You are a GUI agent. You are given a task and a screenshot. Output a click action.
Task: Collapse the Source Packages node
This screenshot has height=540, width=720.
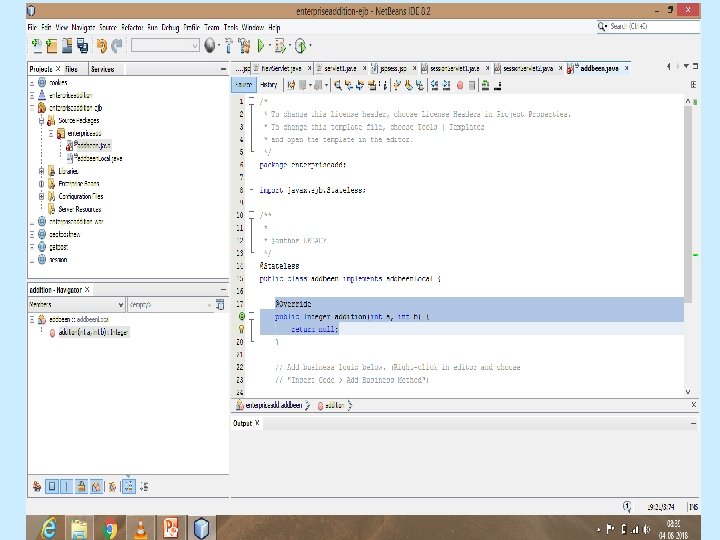(41, 121)
